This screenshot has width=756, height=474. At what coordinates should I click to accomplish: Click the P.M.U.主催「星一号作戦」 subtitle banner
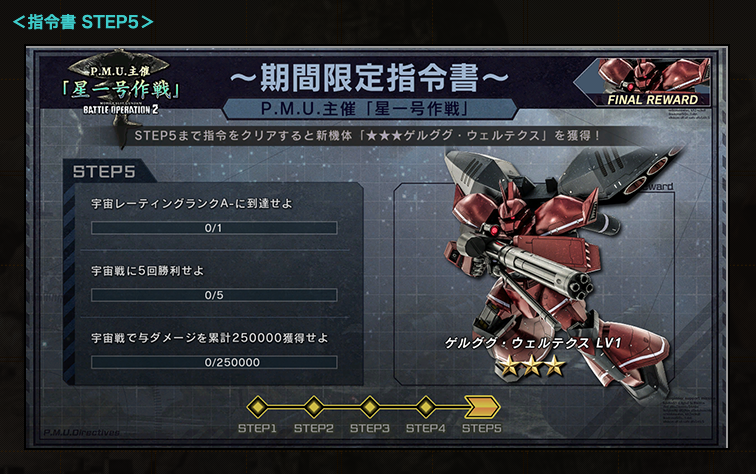370,109
